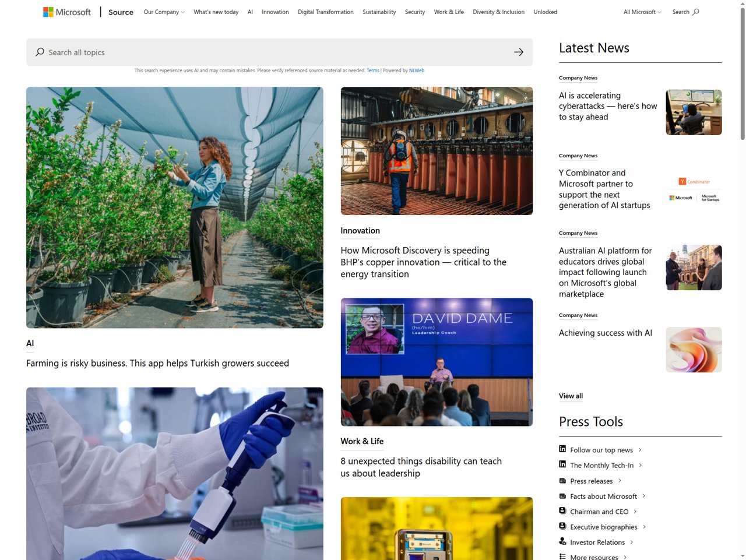Click chevron next to Press releases
This screenshot has width=746, height=560.
coord(620,481)
